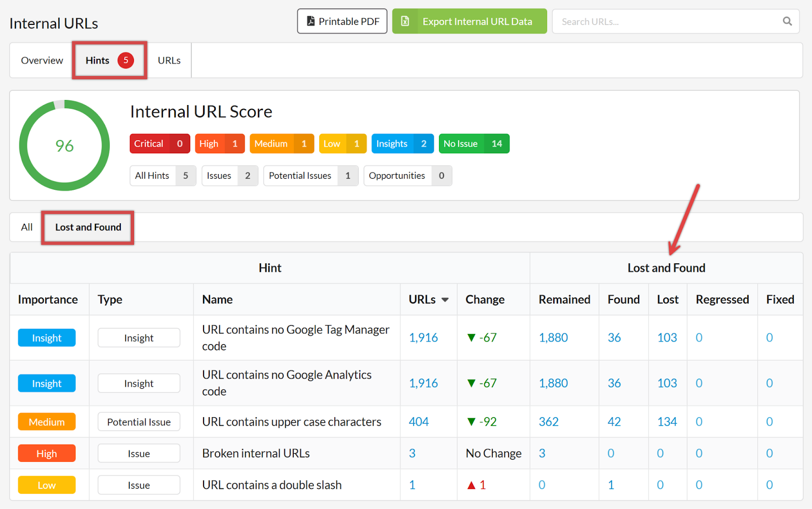Select the Issues filter showing 2
The image size is (812, 509).
click(230, 176)
